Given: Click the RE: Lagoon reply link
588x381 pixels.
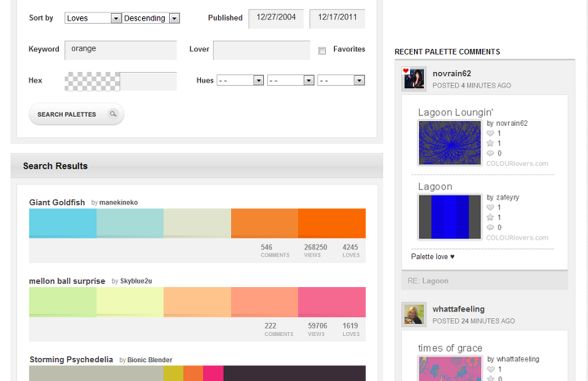Looking at the screenshot, I should [x=428, y=280].
